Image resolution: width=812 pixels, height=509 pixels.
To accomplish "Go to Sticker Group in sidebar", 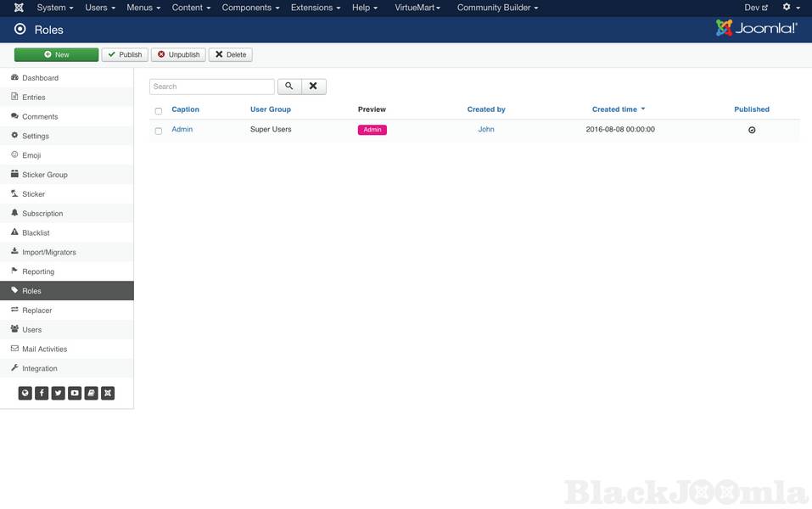I will click(x=44, y=175).
